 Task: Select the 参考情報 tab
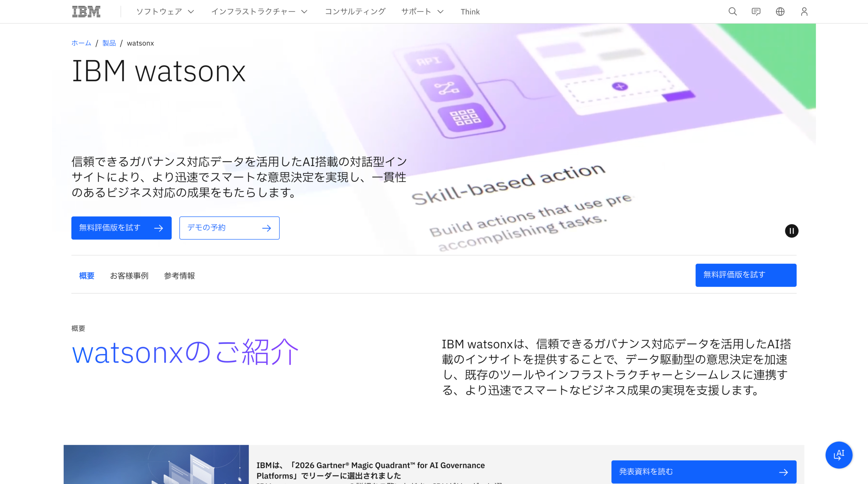(x=179, y=276)
